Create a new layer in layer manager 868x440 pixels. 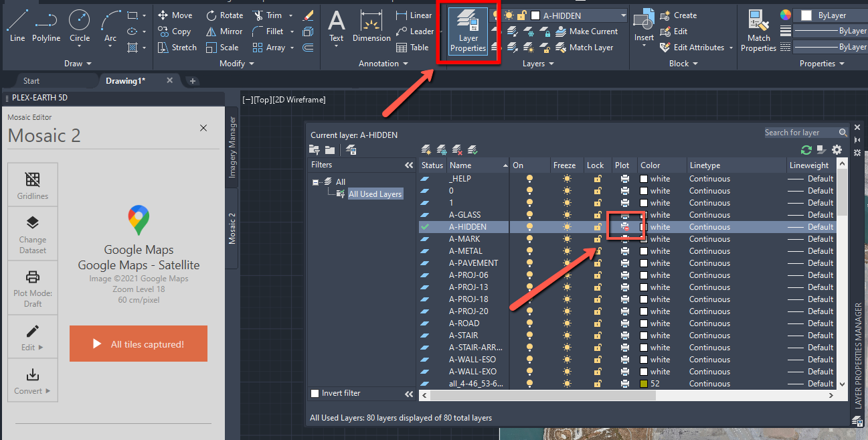click(x=426, y=150)
